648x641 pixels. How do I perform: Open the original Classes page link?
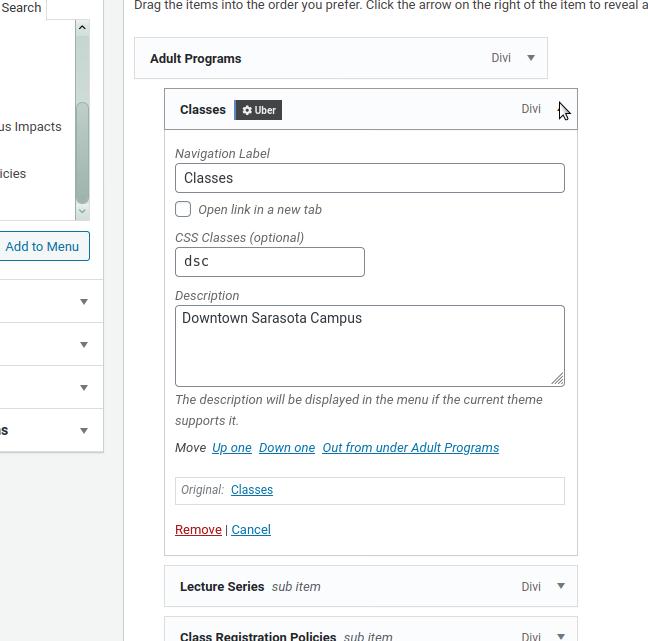(x=252, y=490)
